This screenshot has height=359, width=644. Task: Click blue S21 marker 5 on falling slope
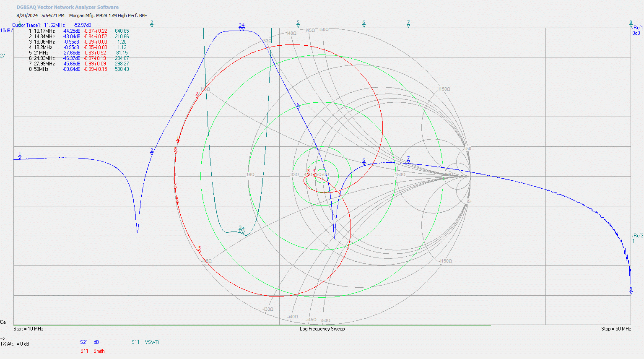point(298,106)
